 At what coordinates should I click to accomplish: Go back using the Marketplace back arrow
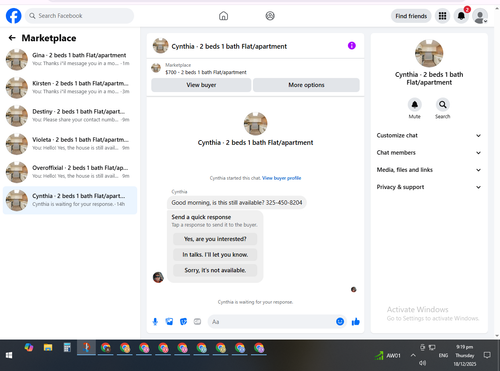point(12,38)
